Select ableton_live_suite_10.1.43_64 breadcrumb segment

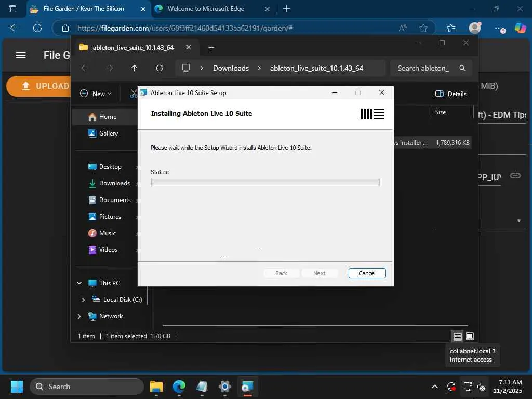(316, 68)
